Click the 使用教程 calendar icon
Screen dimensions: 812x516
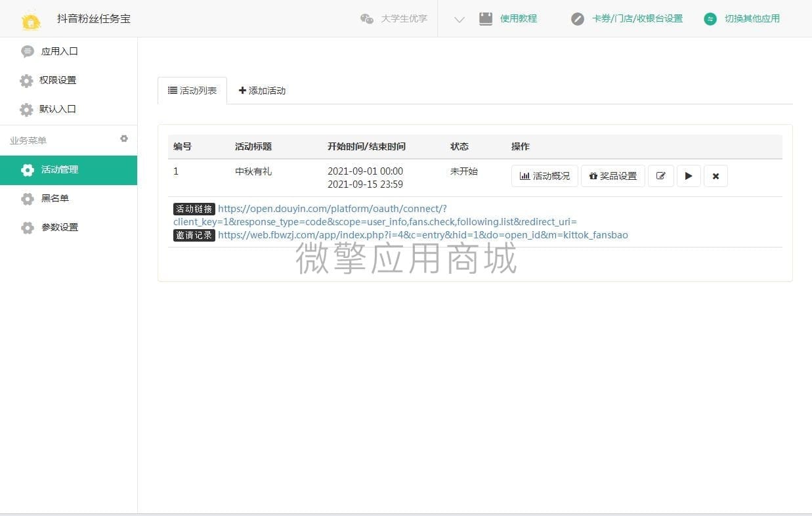(x=486, y=18)
